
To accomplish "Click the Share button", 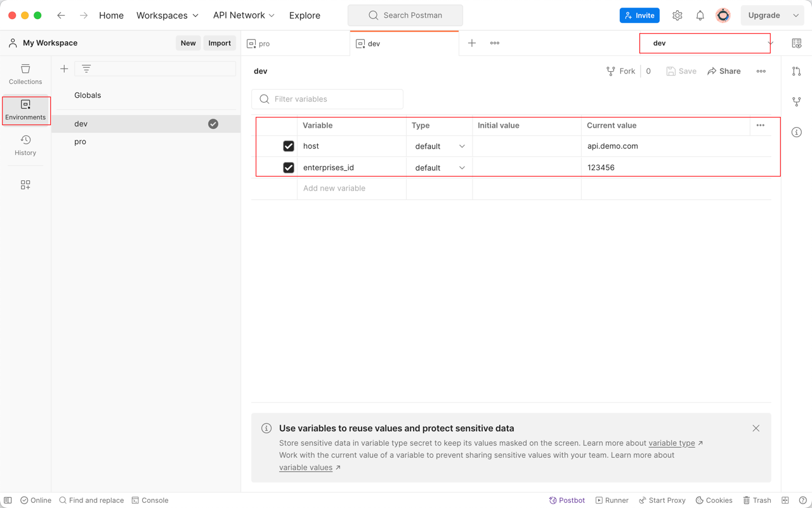I will tap(724, 71).
